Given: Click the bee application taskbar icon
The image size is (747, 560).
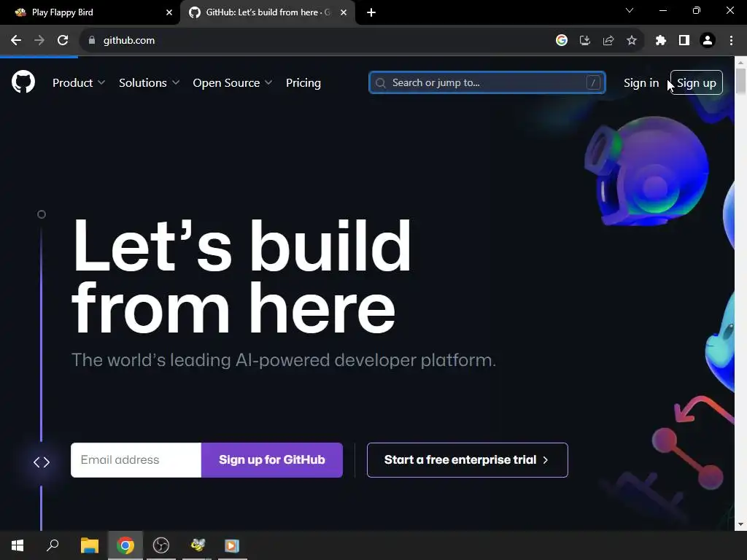Looking at the screenshot, I should pyautogui.click(x=197, y=545).
